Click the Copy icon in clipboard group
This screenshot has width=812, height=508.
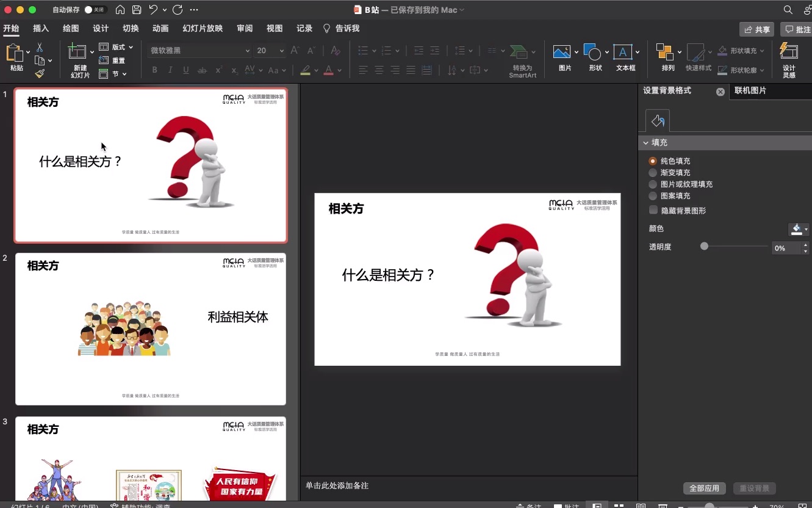pos(40,60)
